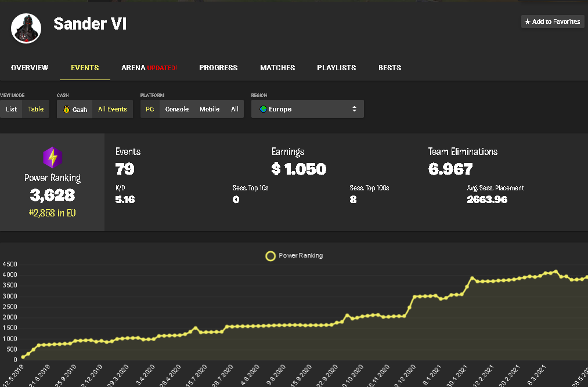588x387 pixels.
Task: Click the first data point on chart line
Action: coord(23,357)
